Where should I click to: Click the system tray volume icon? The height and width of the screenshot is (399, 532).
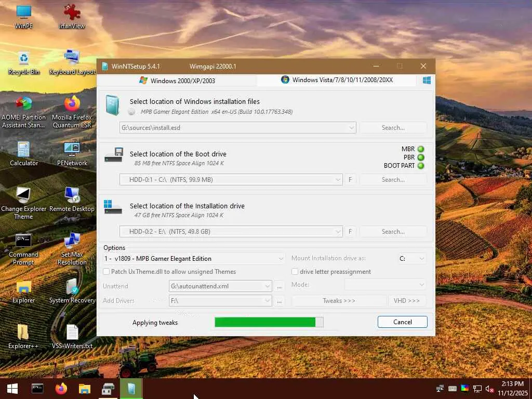(489, 389)
